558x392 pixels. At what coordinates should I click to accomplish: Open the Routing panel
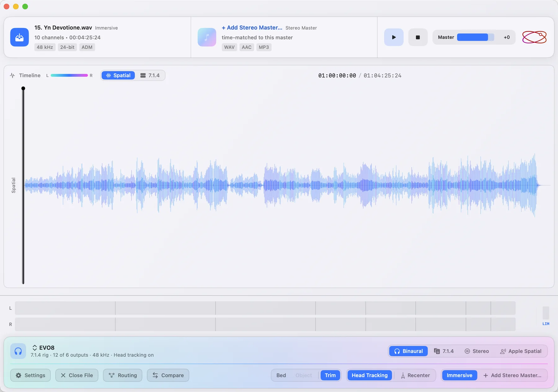pos(122,375)
